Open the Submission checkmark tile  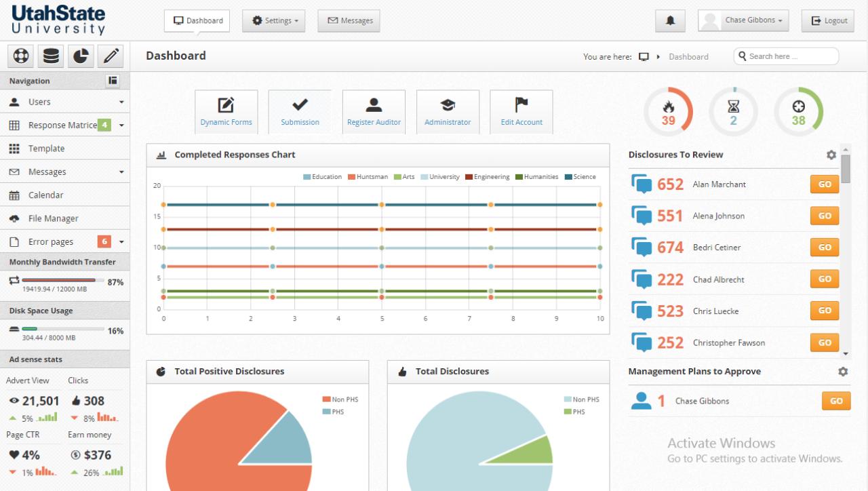pos(300,112)
